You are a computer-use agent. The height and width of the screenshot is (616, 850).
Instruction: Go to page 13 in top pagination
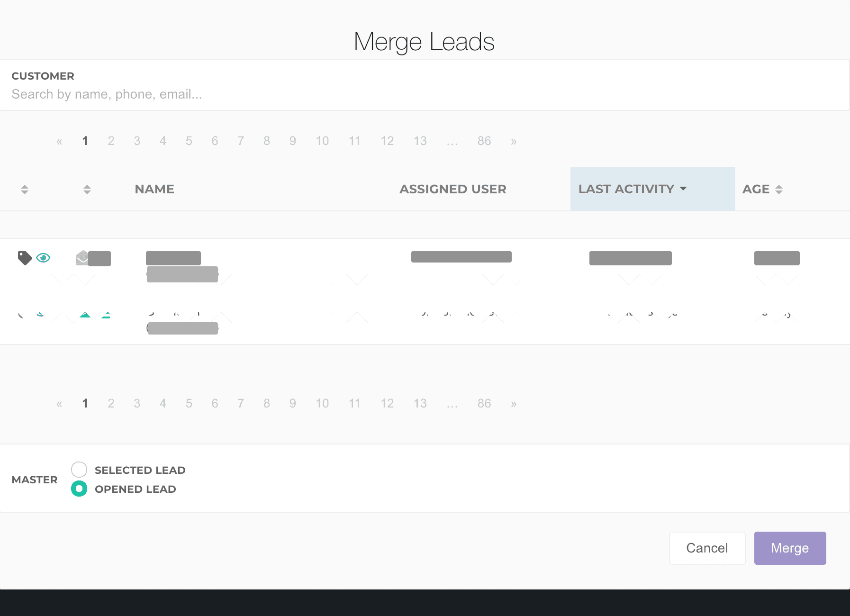(x=420, y=141)
